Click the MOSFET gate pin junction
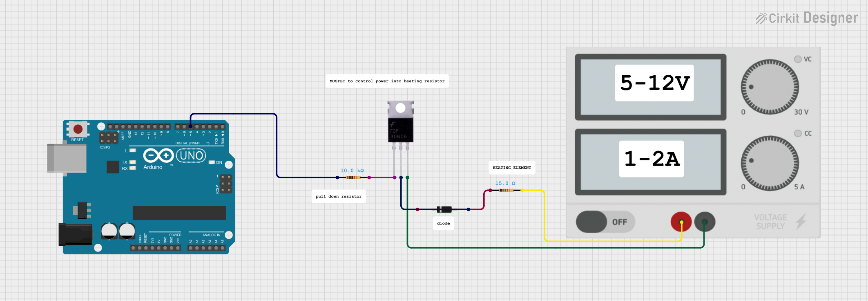868x301 pixels. pyautogui.click(x=395, y=177)
